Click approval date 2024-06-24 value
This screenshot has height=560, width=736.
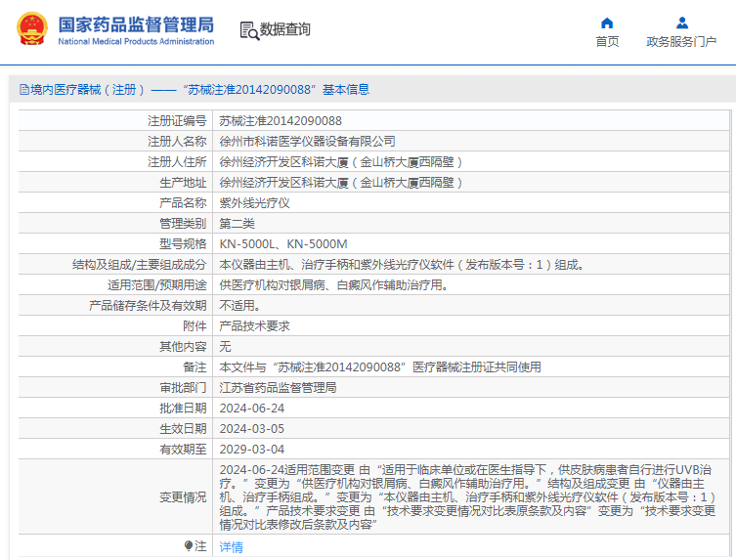pyautogui.click(x=252, y=409)
